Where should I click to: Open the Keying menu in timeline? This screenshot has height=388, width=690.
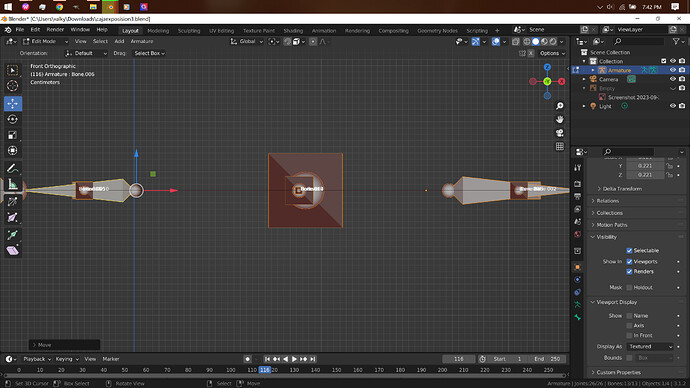pos(66,359)
